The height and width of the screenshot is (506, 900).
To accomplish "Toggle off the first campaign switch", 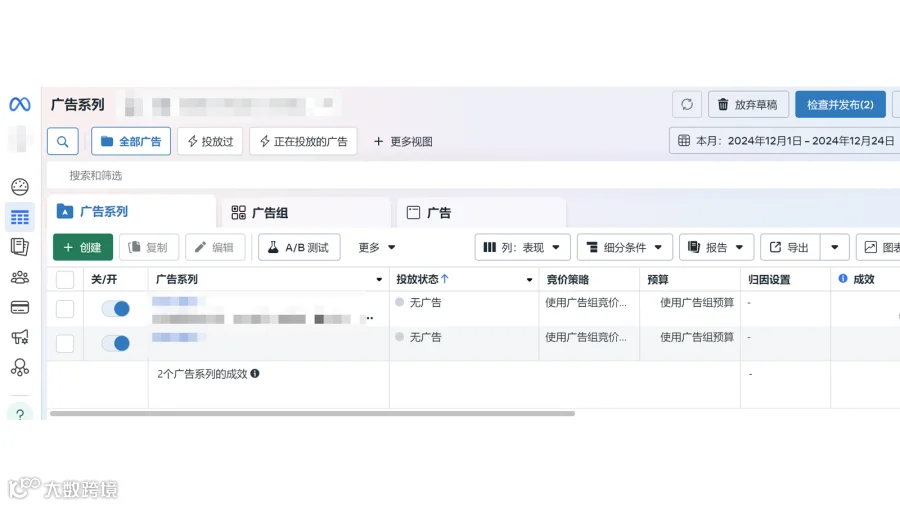I will 115,309.
